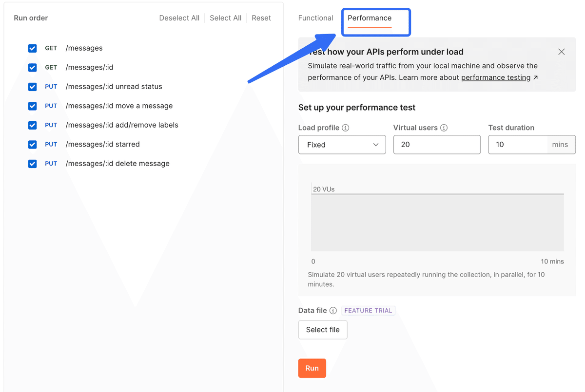585x392 pixels.
Task: Open the performance testing link
Action: (x=496, y=77)
